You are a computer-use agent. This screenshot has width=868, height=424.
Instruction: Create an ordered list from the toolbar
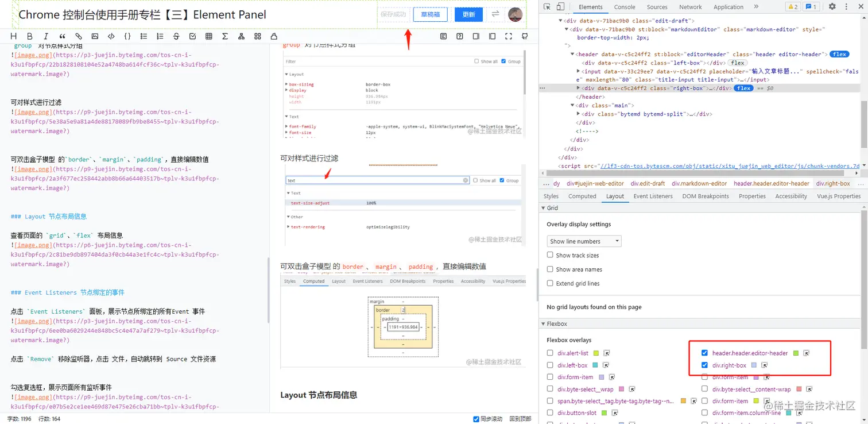pyautogui.click(x=160, y=36)
